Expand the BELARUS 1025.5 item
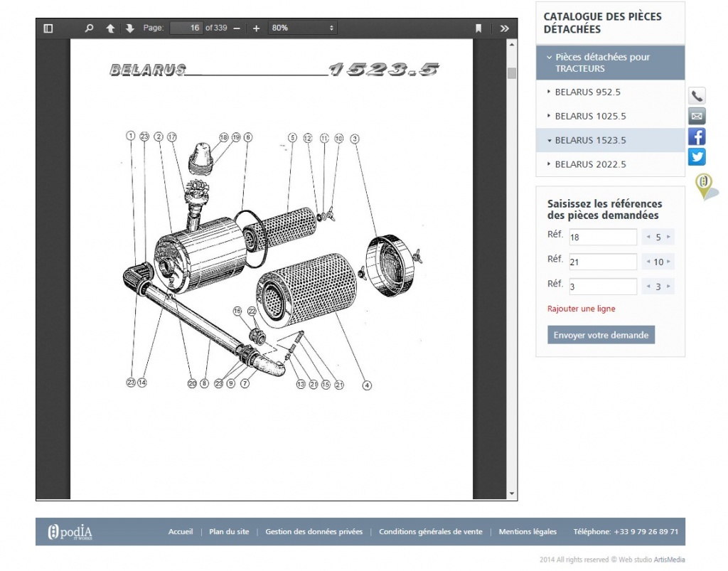 [x=610, y=116]
